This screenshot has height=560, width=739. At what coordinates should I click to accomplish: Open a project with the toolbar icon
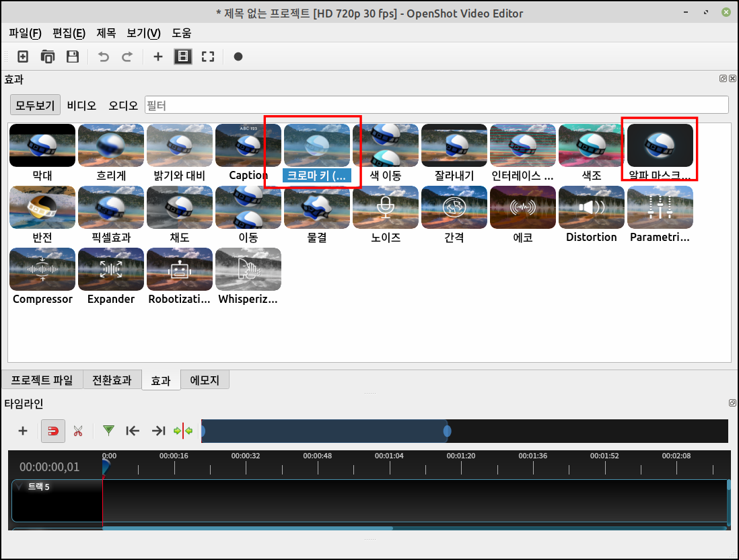[48, 57]
